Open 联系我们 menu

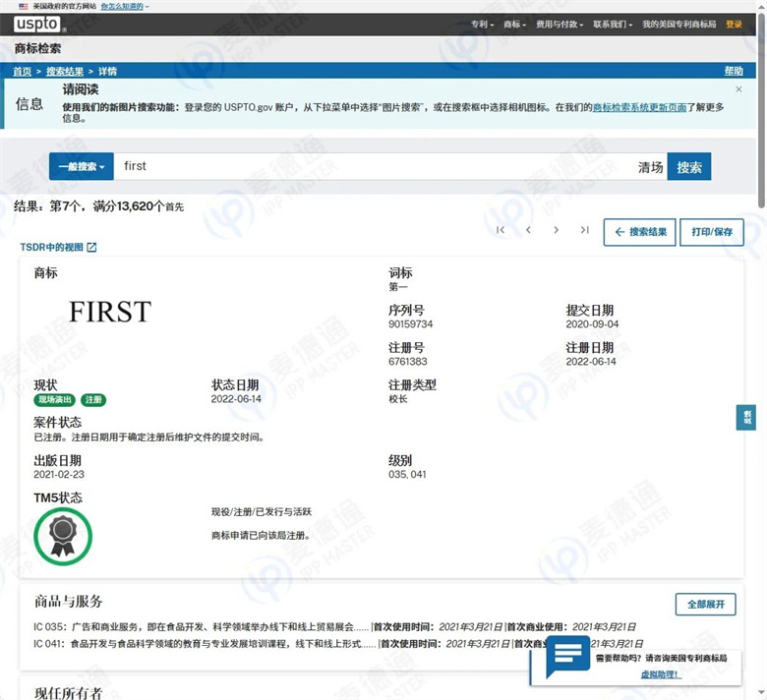click(613, 24)
